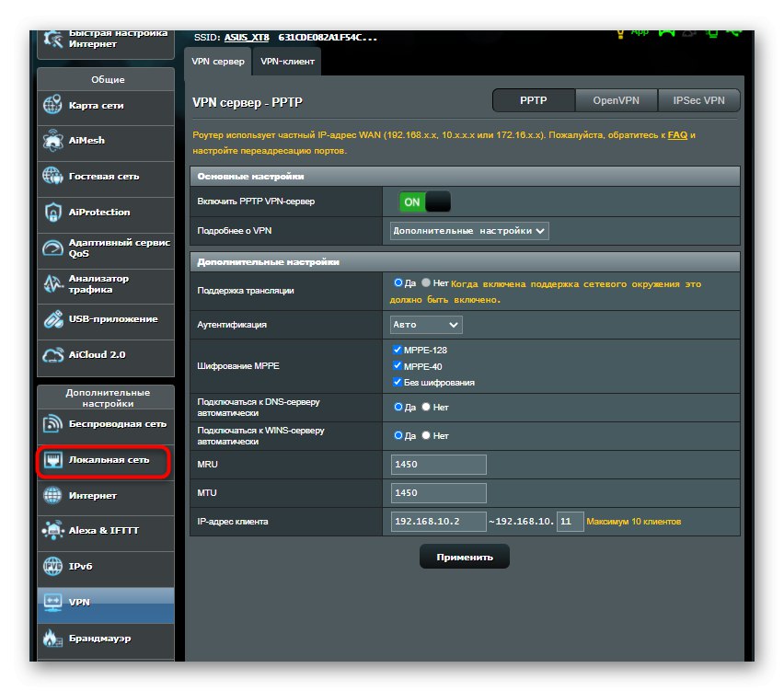The image size is (784, 691).
Task: Click the AiCloud 2.0 cloud icon
Action: pos(52,355)
